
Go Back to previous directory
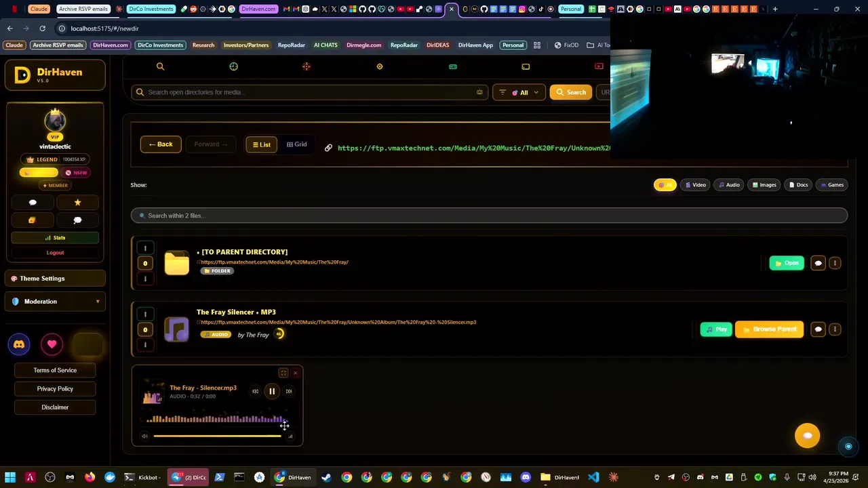pyautogui.click(x=161, y=144)
